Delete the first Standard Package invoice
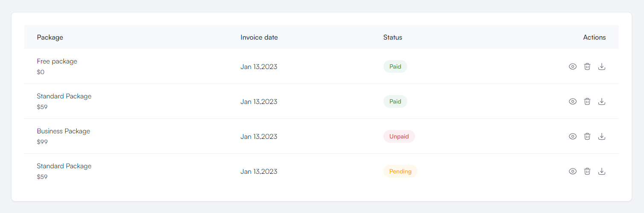Viewport: 644px width, 213px height. 587,101
